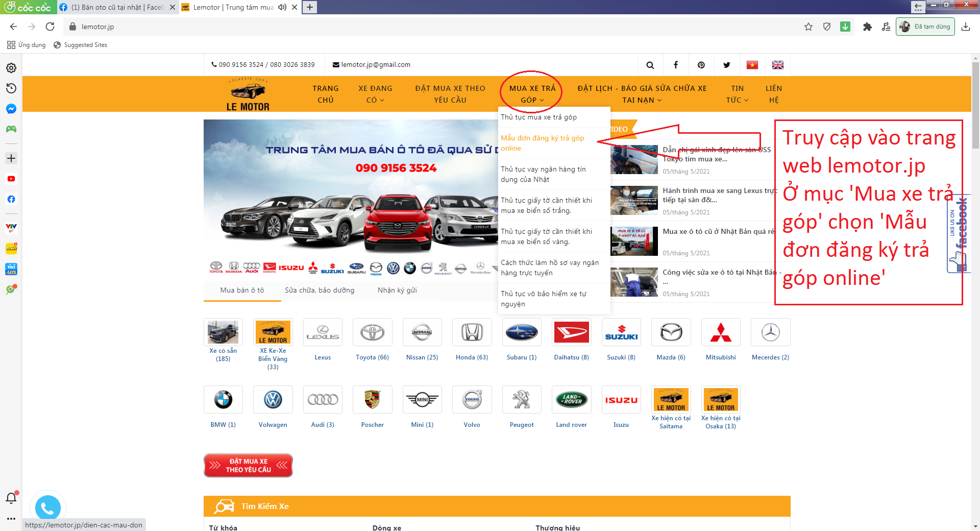Open 'Xe có sẵn (185)' link
The image size is (980, 531).
(x=223, y=355)
